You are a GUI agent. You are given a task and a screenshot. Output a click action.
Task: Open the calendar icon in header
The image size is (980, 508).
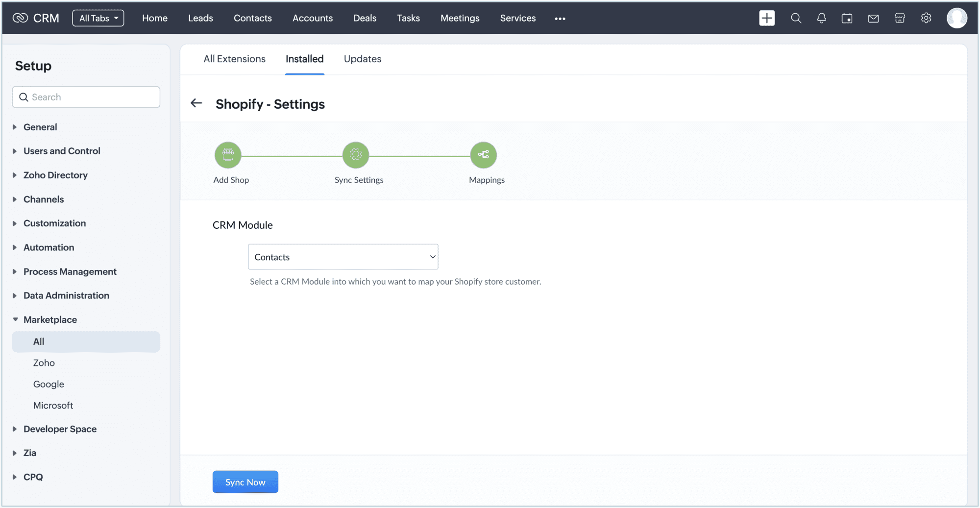847,18
